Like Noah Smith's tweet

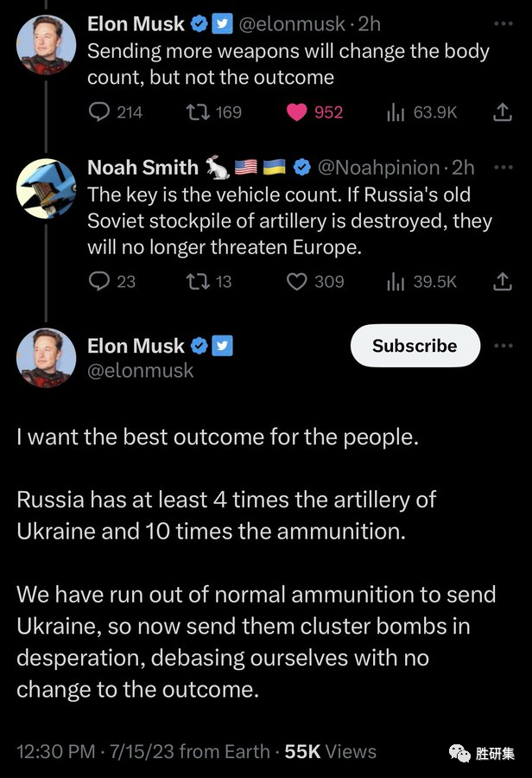[x=298, y=281]
